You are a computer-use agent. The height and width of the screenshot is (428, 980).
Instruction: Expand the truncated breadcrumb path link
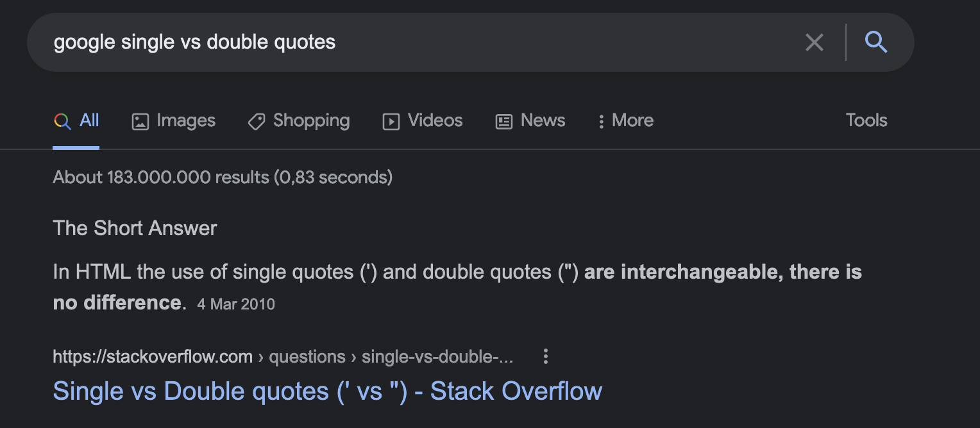[438, 356]
